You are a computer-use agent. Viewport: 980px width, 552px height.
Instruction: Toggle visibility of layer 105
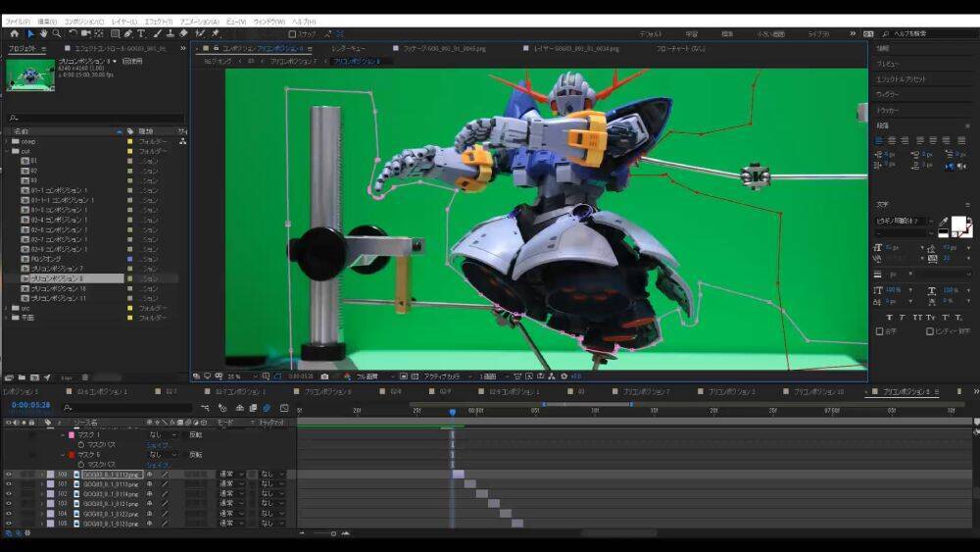[9, 524]
